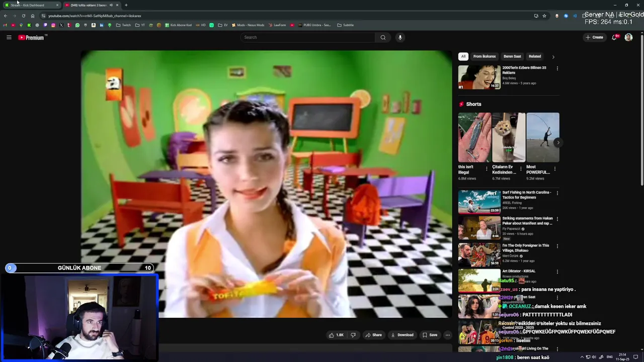Click the Download button
The image size is (644, 362).
pyautogui.click(x=402, y=335)
